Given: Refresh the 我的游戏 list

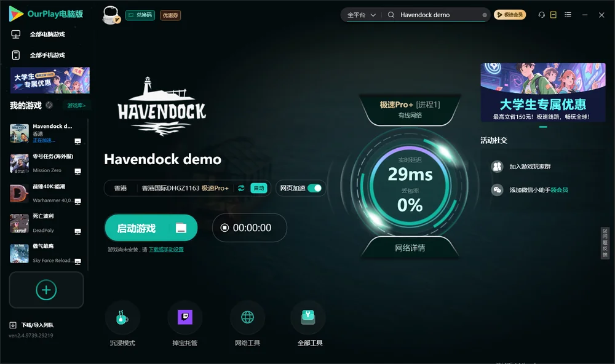Looking at the screenshot, I should pyautogui.click(x=49, y=105).
